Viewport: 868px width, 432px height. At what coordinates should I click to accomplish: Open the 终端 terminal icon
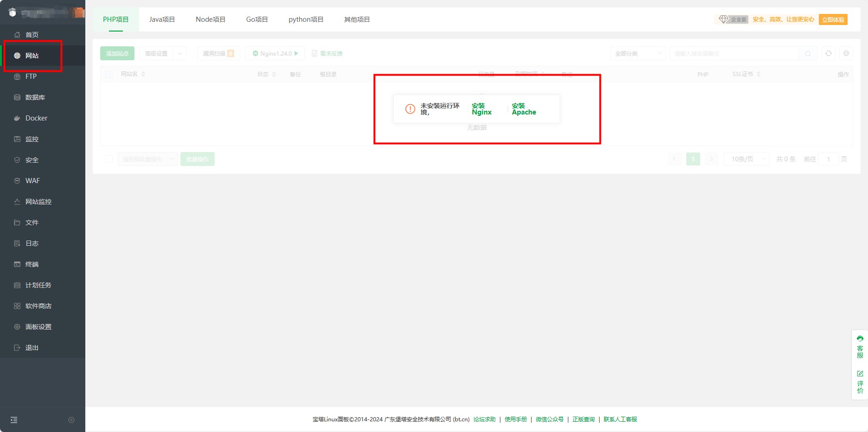[17, 264]
